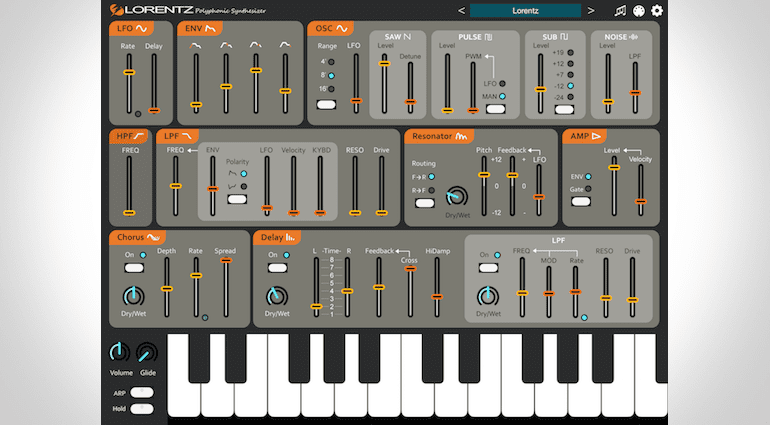Image resolution: width=770 pixels, height=425 pixels.
Task: Toggle the Hold switch
Action: [x=142, y=408]
